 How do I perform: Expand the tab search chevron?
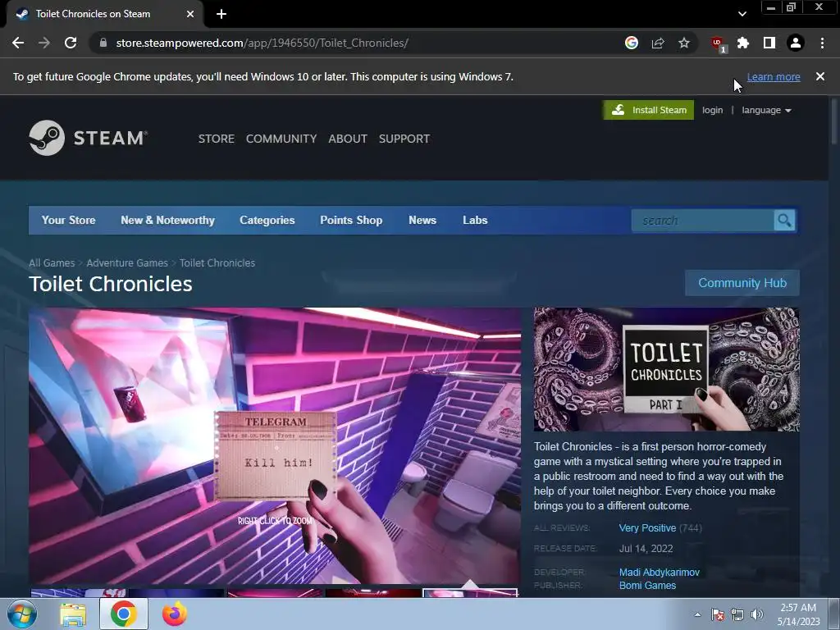(x=742, y=14)
